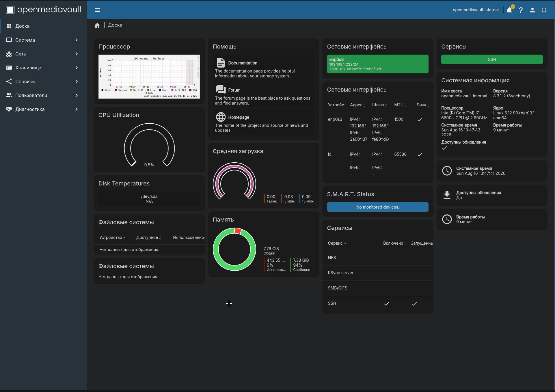
Task: Open Сеть menu item
Action: pyautogui.click(x=43, y=54)
